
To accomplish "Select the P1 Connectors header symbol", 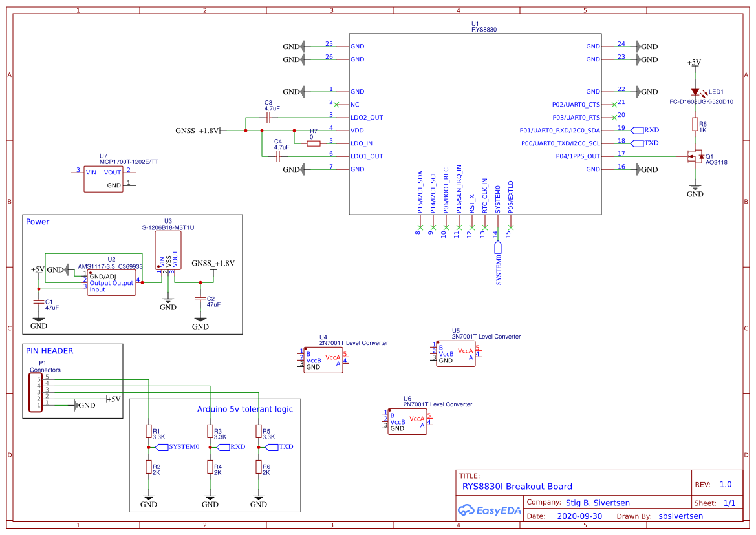I will click(36, 391).
